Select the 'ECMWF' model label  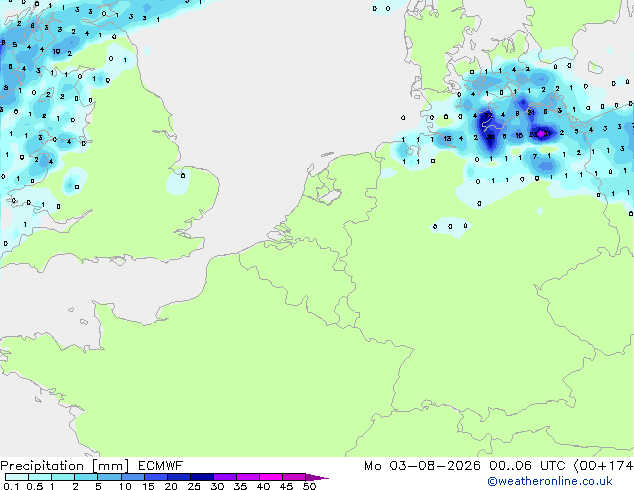pyautogui.click(x=161, y=466)
